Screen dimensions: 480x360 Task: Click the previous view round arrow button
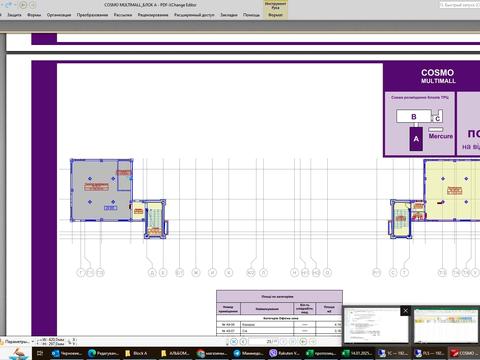(23, 5)
